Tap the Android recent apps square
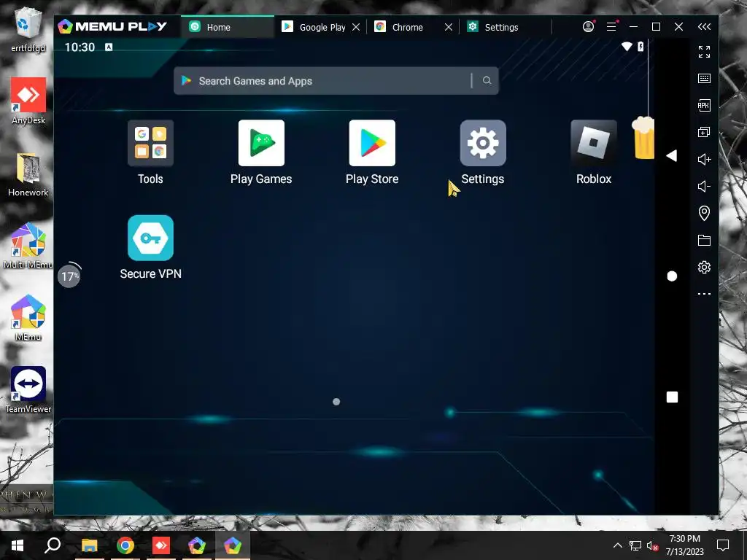The width and height of the screenshot is (747, 560). click(x=672, y=397)
